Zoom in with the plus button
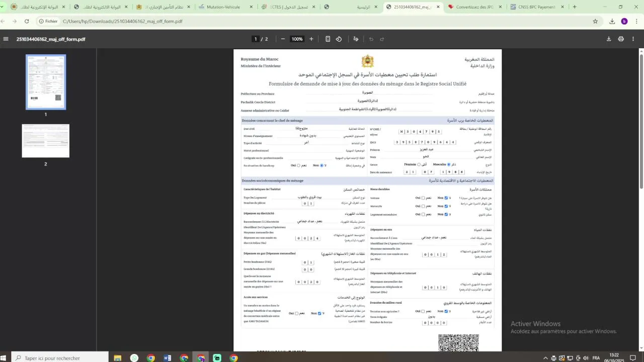The image size is (644, 362). pyautogui.click(x=311, y=39)
